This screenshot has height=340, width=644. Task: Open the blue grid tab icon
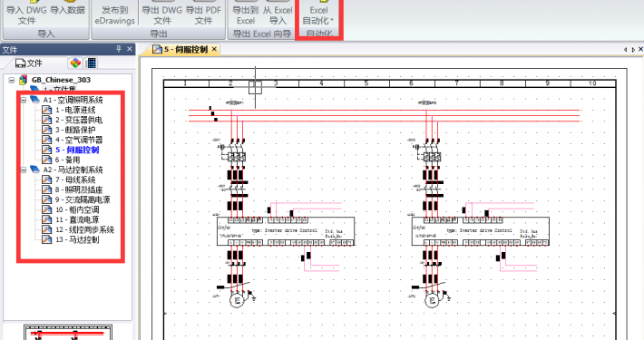[92, 63]
